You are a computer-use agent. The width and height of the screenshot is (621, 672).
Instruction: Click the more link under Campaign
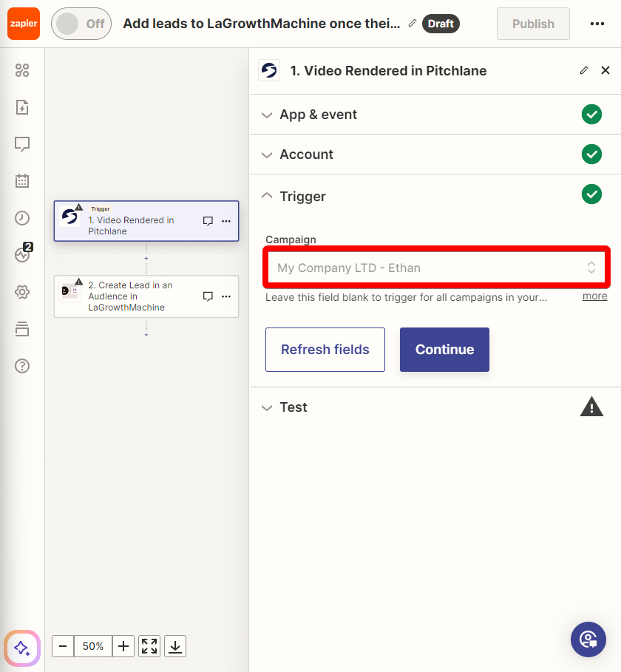click(594, 296)
